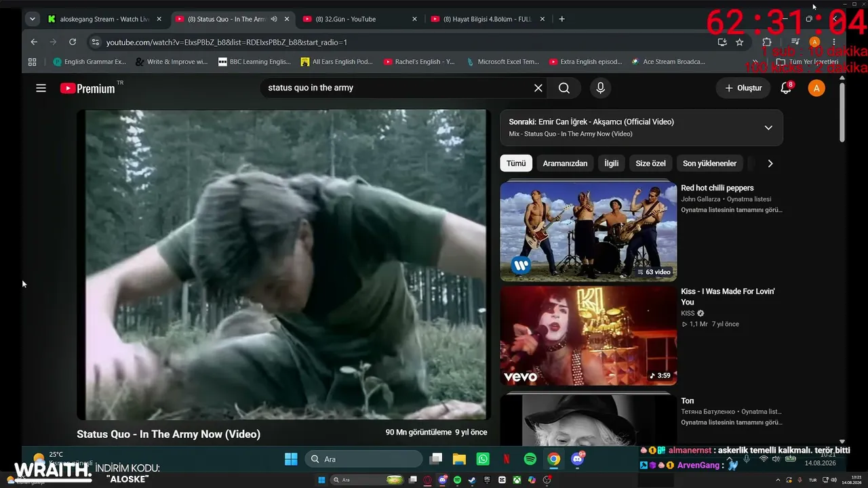Open Rachel's English bookmark
The image size is (868, 488).
pos(419,62)
